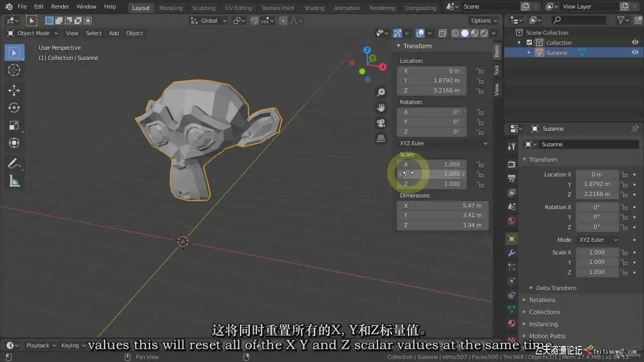Open the Object Constraints properties tab

tap(512, 295)
